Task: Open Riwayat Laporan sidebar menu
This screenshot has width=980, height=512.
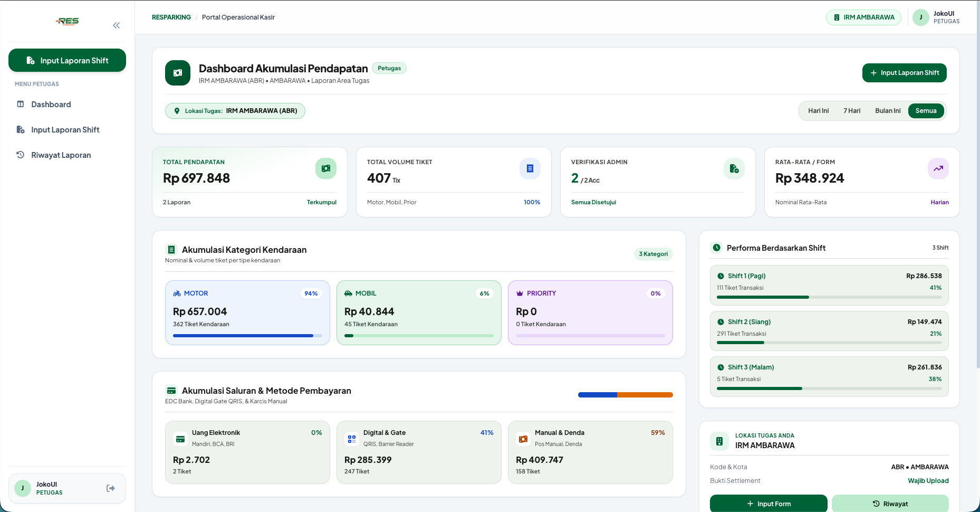Action: 67,155
